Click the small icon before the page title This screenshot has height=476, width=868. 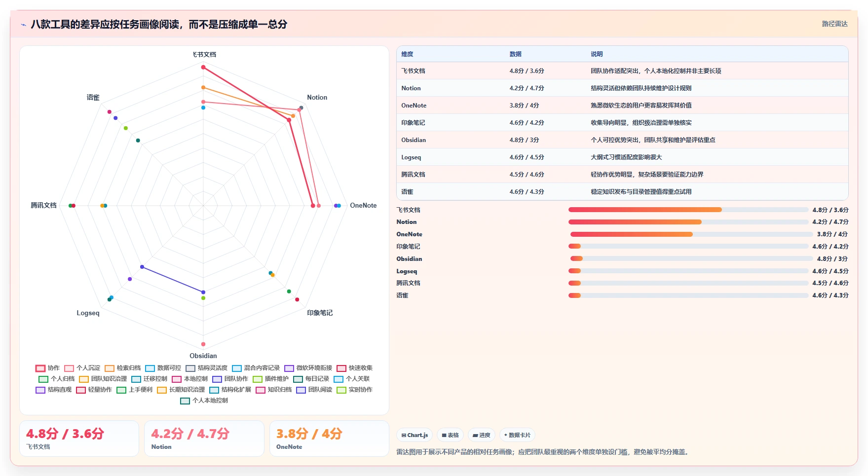pyautogui.click(x=23, y=24)
